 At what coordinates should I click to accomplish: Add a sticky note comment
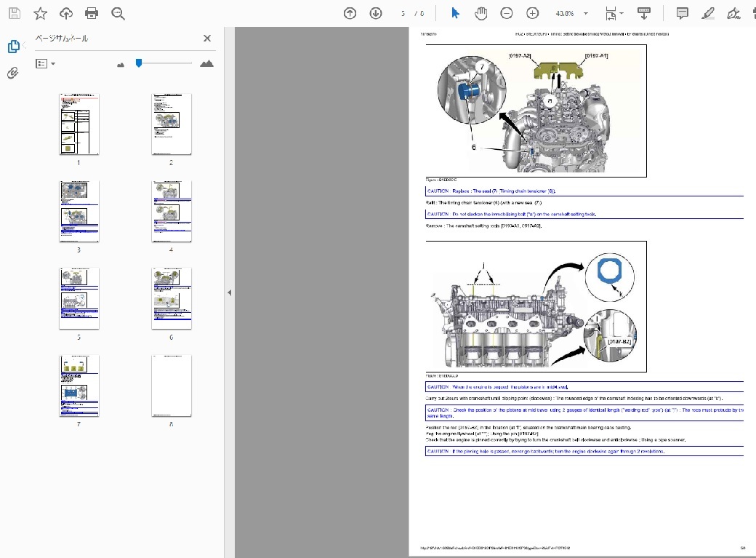682,14
